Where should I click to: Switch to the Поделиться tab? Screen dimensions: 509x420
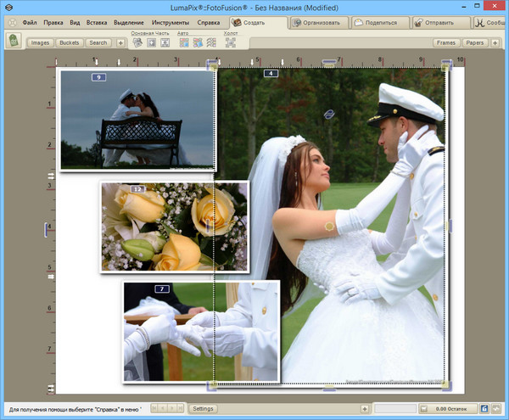[380, 23]
